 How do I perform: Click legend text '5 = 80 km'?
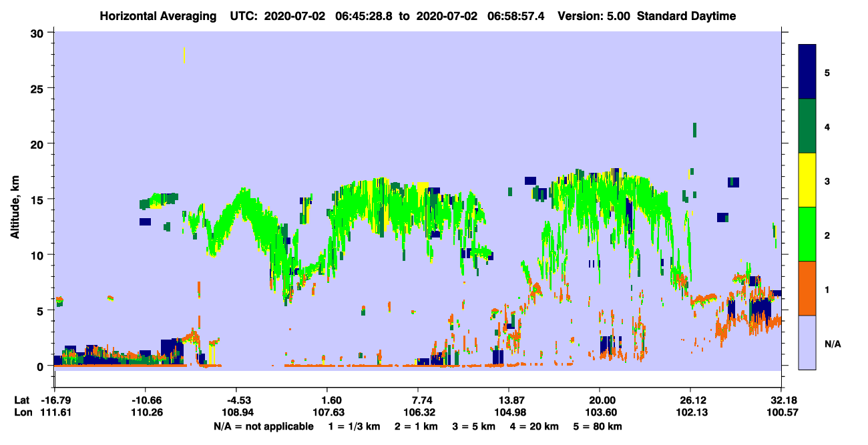click(599, 426)
